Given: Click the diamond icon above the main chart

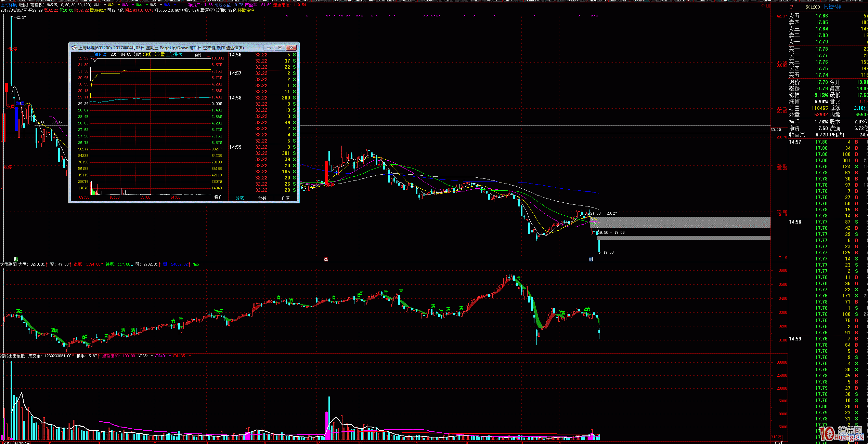Looking at the screenshot, I should click(x=764, y=5).
